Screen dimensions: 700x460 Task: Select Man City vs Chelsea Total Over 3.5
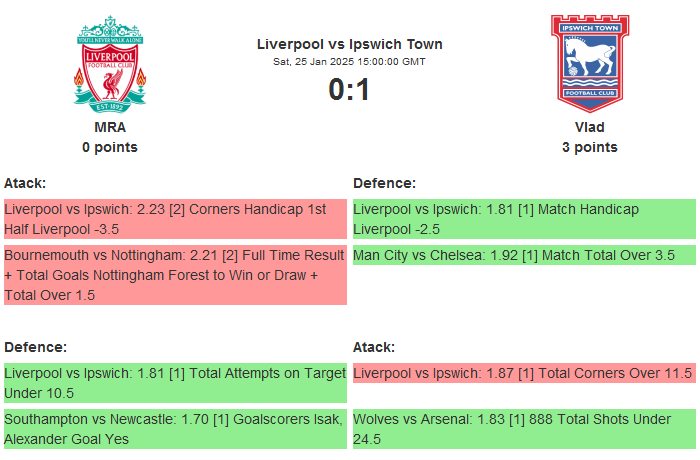pos(523,255)
